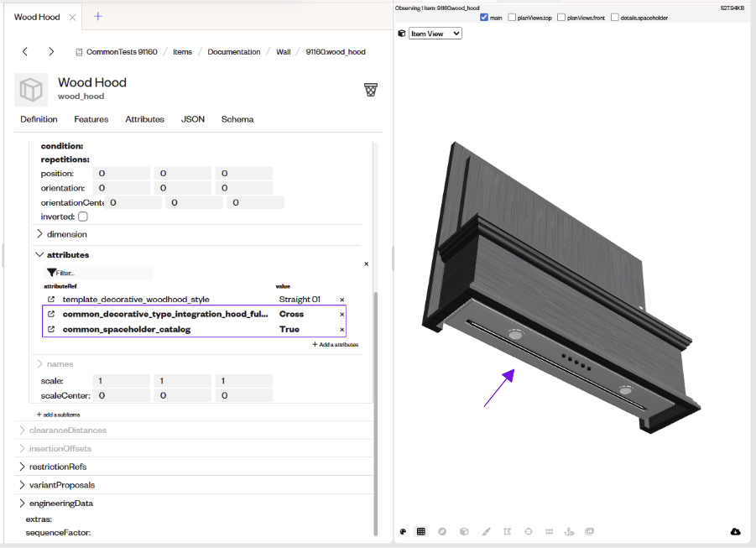756x548 pixels.
Task: Click first scale value field
Action: [x=121, y=381]
